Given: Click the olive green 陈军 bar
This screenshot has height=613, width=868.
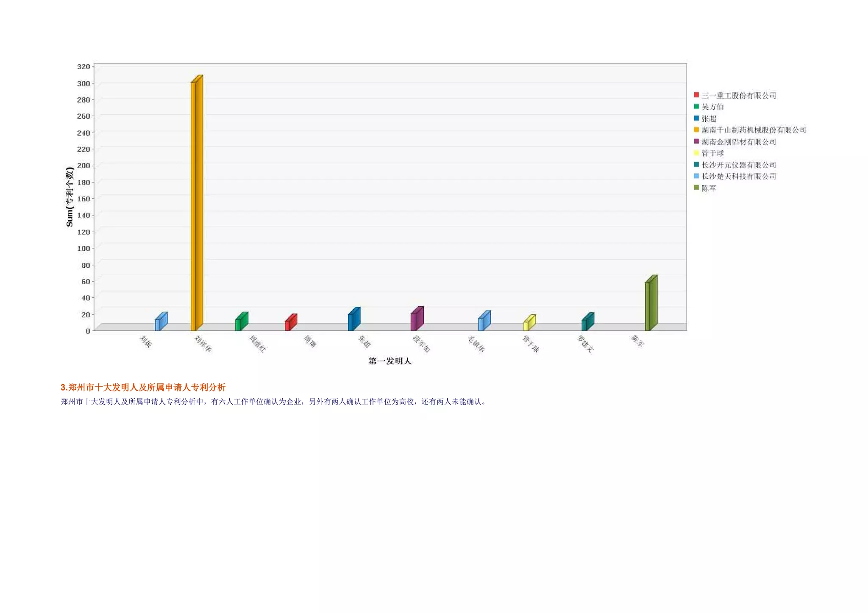Looking at the screenshot, I should pos(651,303).
